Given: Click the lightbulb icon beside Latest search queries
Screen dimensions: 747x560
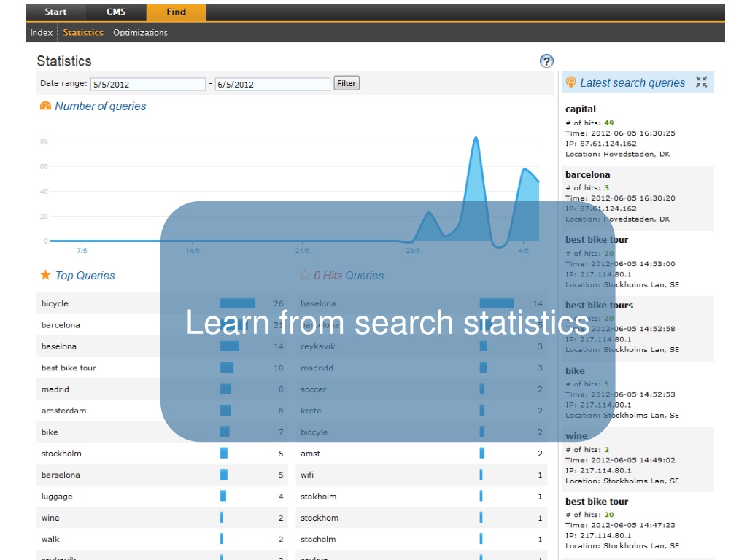Looking at the screenshot, I should pyautogui.click(x=570, y=82).
